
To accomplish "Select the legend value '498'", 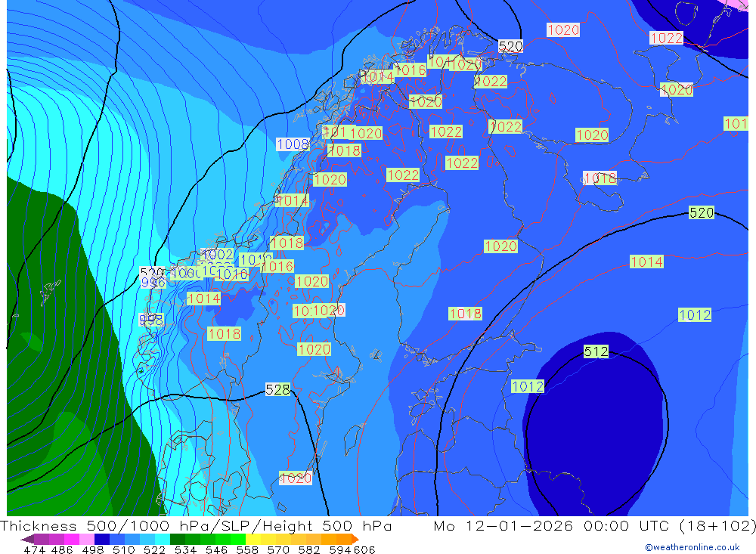I will [x=92, y=549].
